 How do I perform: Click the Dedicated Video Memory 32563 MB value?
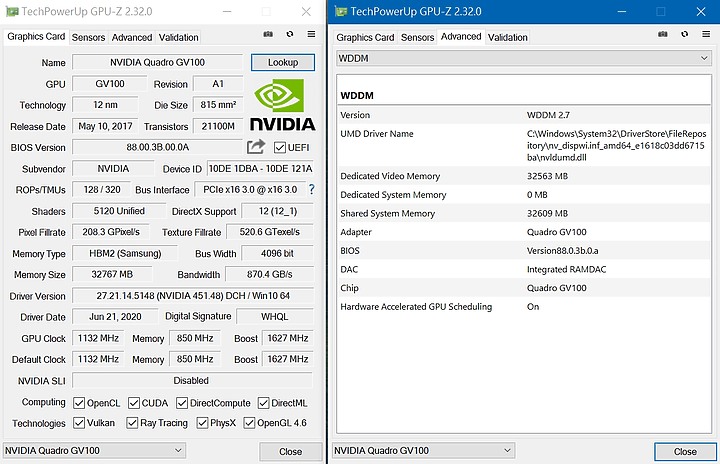pyautogui.click(x=547, y=176)
